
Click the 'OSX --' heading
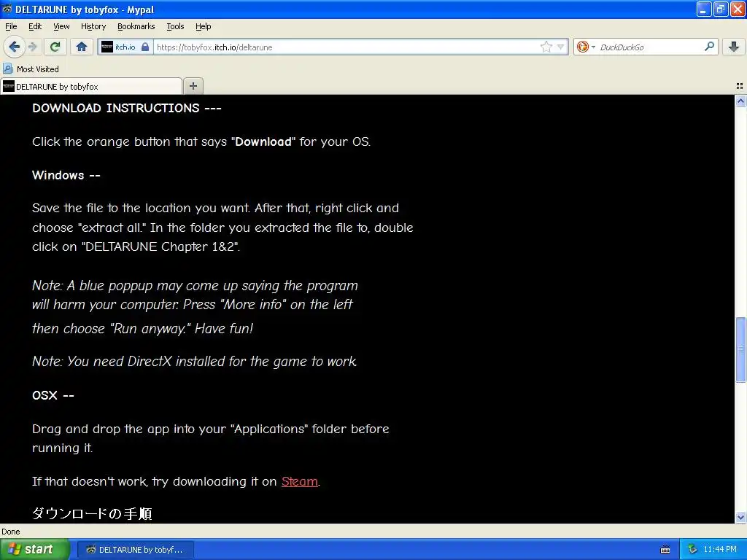coord(53,395)
